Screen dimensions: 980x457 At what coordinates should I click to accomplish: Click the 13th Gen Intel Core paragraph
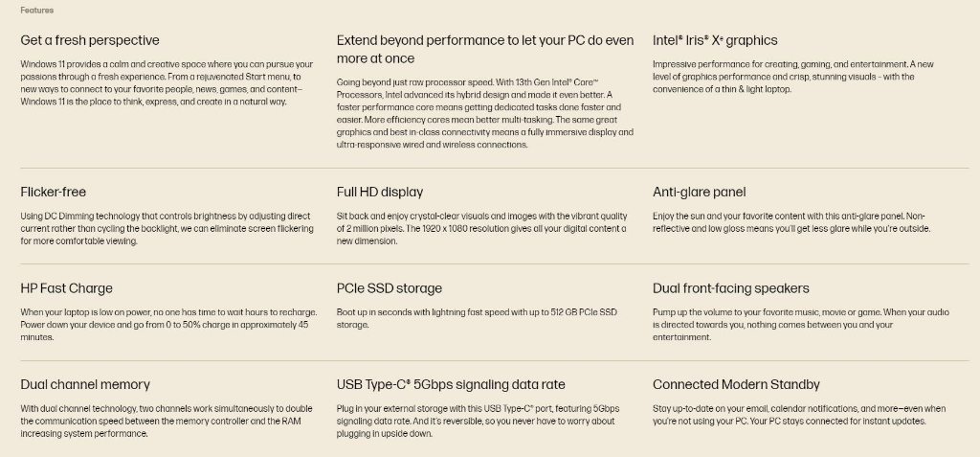tap(485, 113)
